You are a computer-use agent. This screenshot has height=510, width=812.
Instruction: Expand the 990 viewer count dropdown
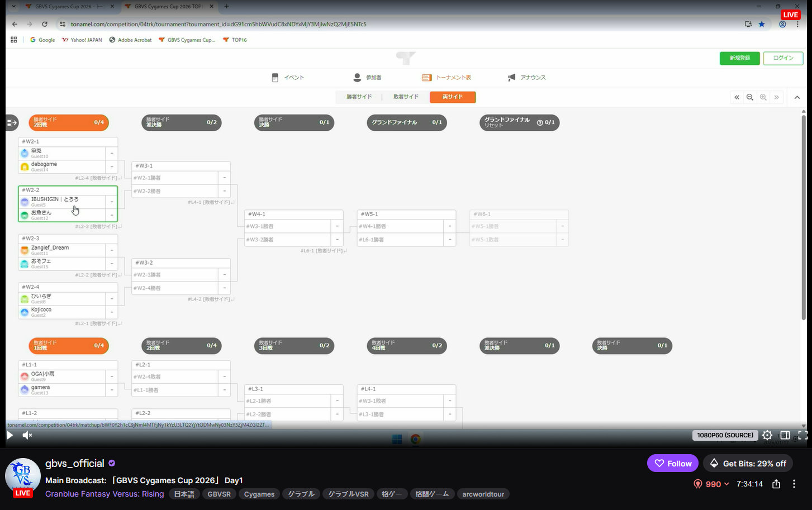pyautogui.click(x=711, y=484)
